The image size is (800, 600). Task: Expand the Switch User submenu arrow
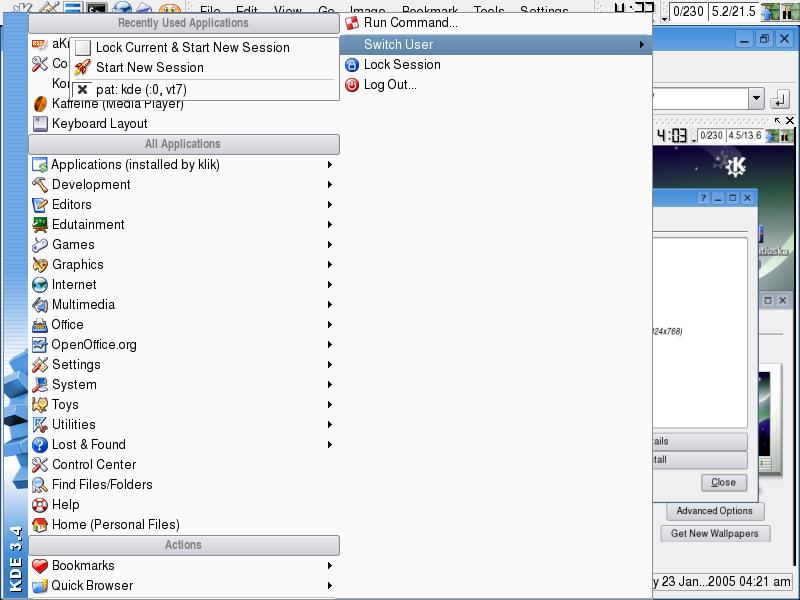click(642, 45)
